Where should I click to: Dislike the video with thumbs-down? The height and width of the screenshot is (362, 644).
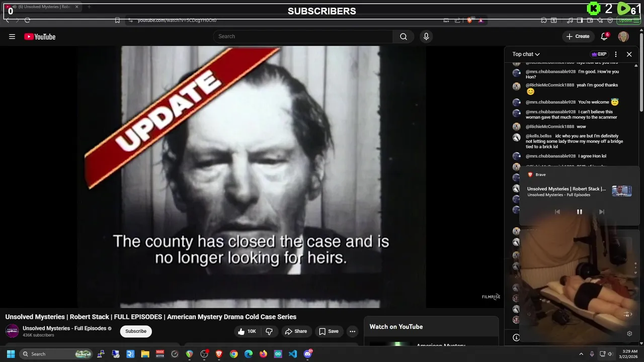pyautogui.click(x=269, y=331)
